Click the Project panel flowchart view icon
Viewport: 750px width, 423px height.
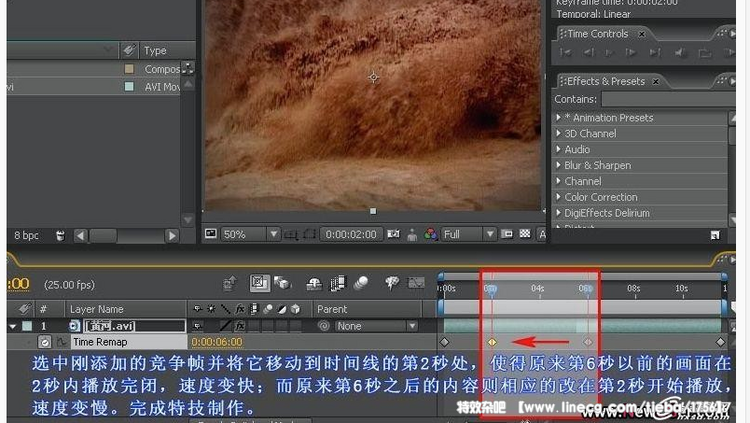pos(188,68)
